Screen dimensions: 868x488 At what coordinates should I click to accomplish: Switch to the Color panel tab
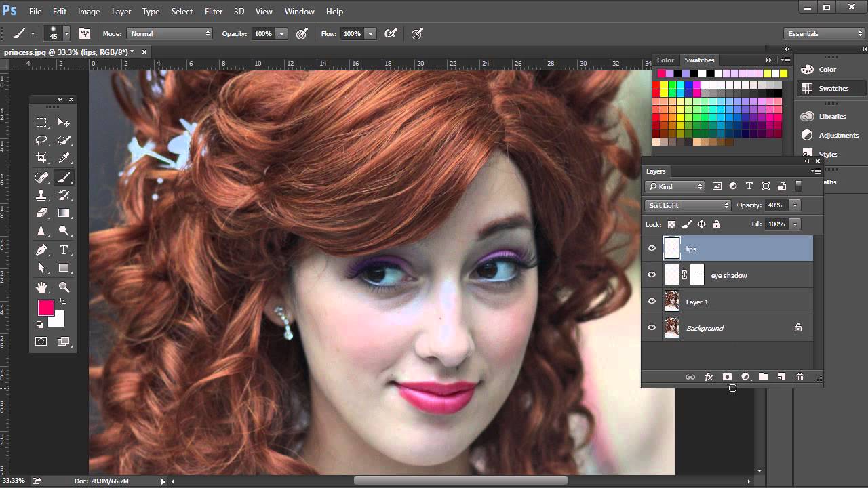(x=665, y=60)
